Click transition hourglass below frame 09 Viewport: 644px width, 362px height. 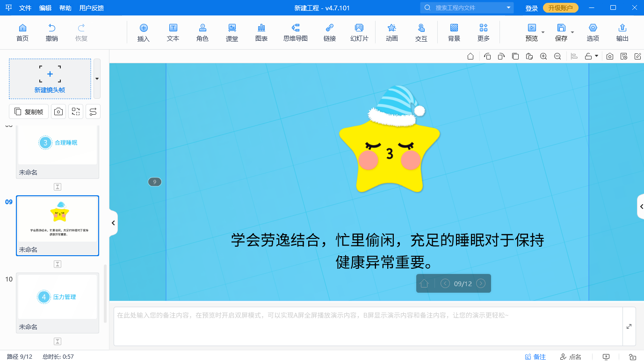pyautogui.click(x=58, y=264)
